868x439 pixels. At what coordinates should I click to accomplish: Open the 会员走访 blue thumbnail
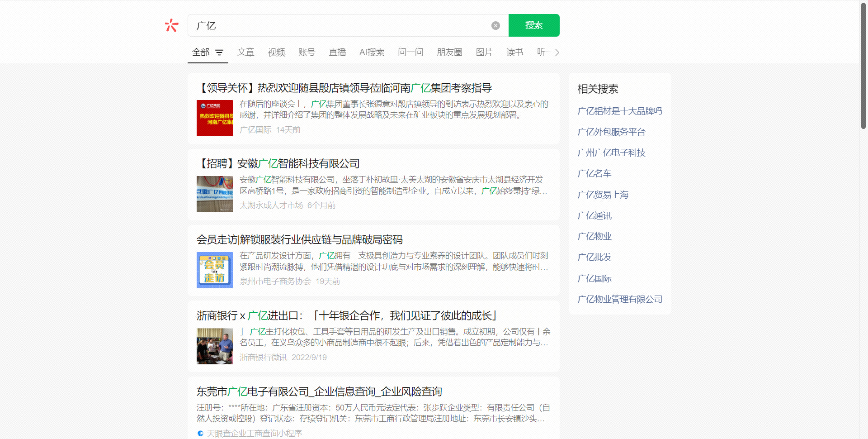215,270
